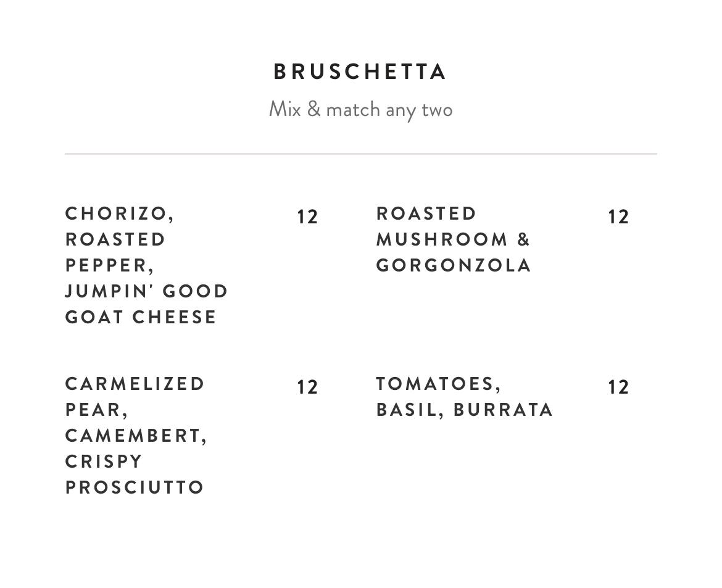Select the word PROSCIUTTO
The height and width of the screenshot is (588, 722).
pyautogui.click(x=135, y=487)
